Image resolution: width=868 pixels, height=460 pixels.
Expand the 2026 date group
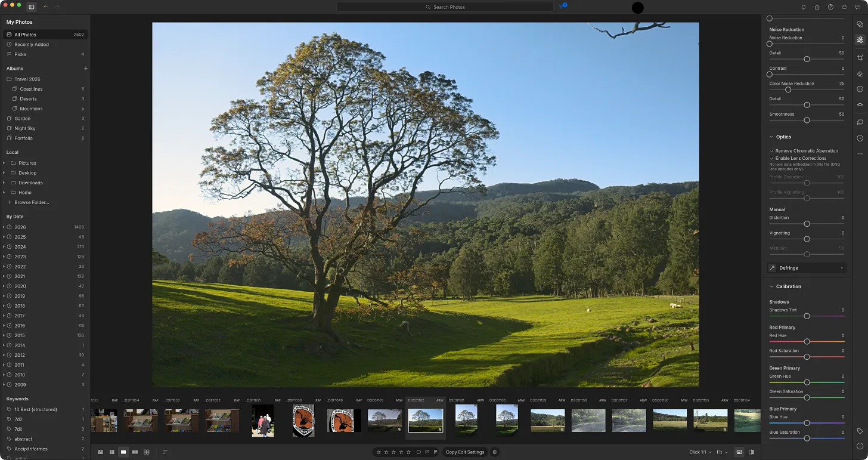pyautogui.click(x=4, y=227)
